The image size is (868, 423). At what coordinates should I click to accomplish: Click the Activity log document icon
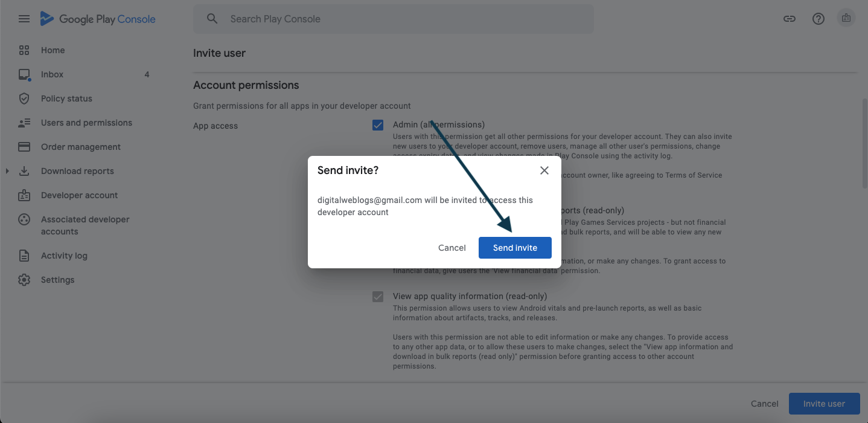[x=24, y=256]
